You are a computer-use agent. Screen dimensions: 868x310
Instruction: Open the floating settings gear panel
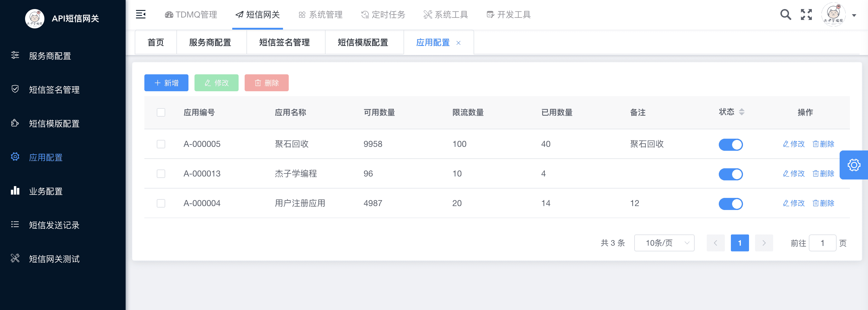coord(854,165)
